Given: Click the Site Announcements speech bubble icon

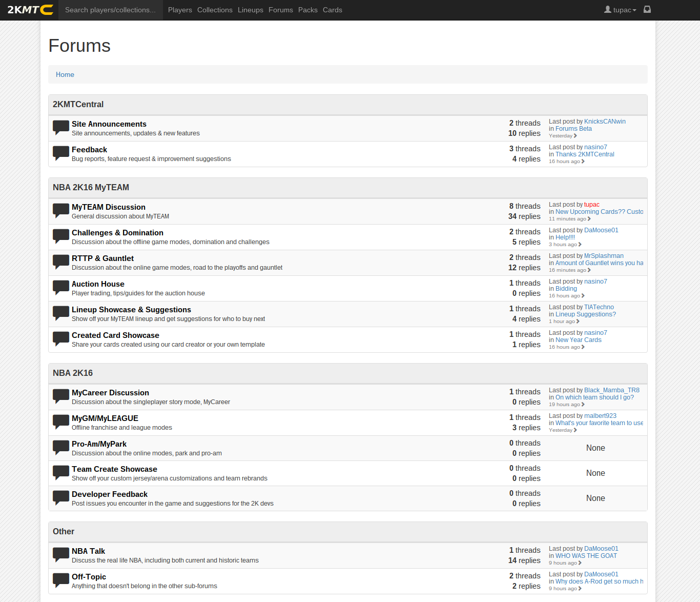Looking at the screenshot, I should click(x=61, y=128).
